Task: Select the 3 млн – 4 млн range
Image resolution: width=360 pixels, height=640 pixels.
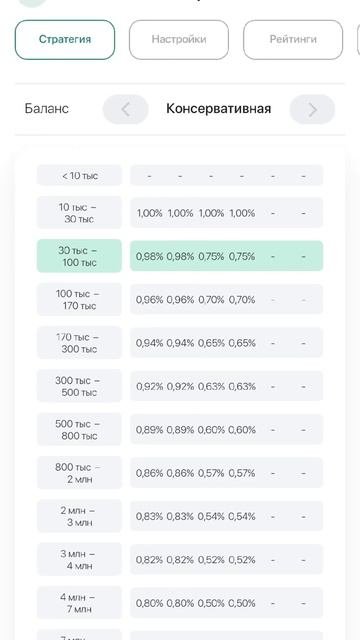Action: [x=79, y=560]
